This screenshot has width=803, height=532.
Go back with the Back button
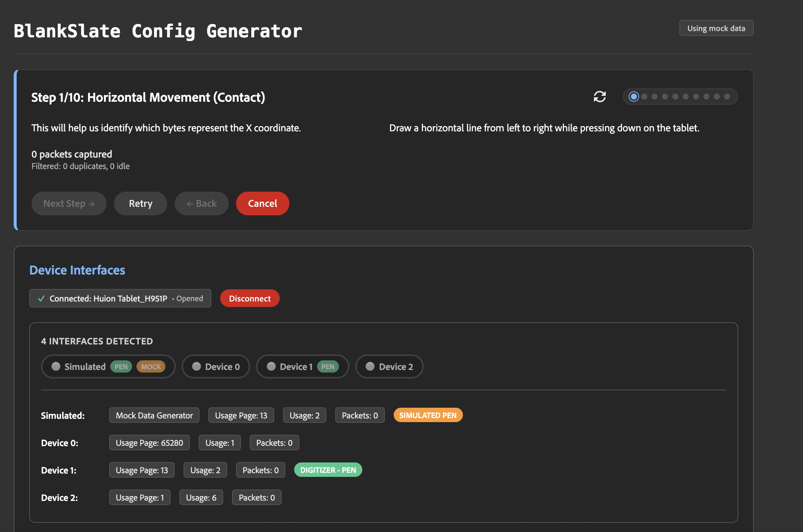pos(202,203)
